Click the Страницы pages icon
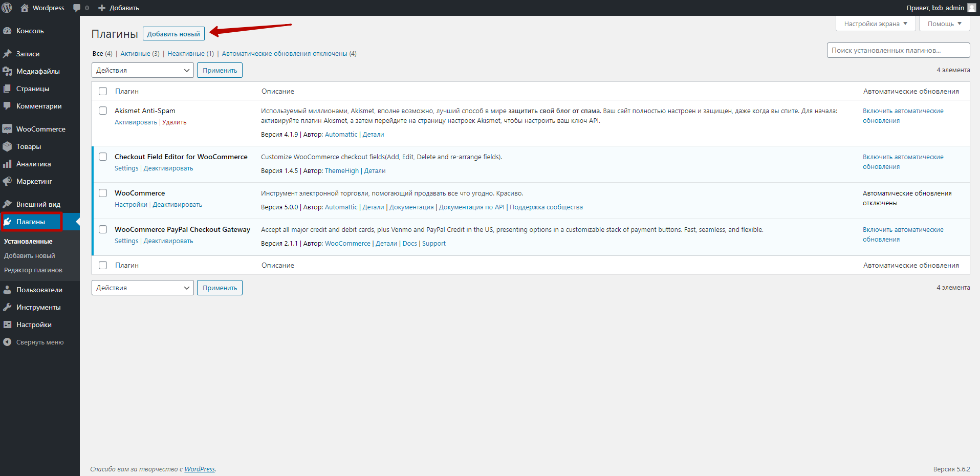980x476 pixels. (7, 89)
